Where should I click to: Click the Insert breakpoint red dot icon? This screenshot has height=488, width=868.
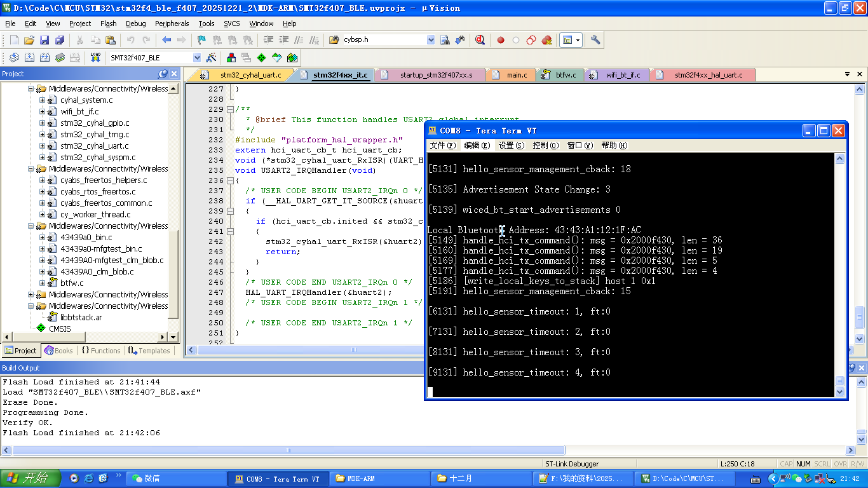click(x=501, y=40)
